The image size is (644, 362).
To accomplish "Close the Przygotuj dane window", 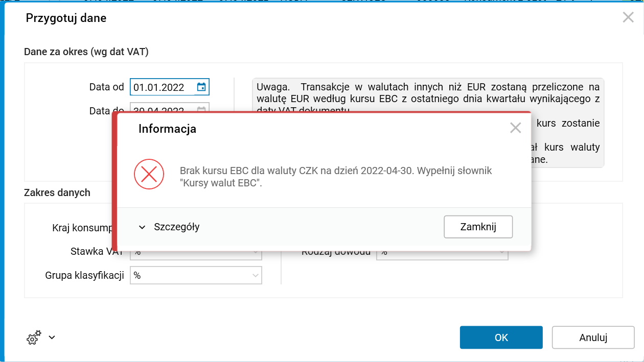I will pos(628,17).
